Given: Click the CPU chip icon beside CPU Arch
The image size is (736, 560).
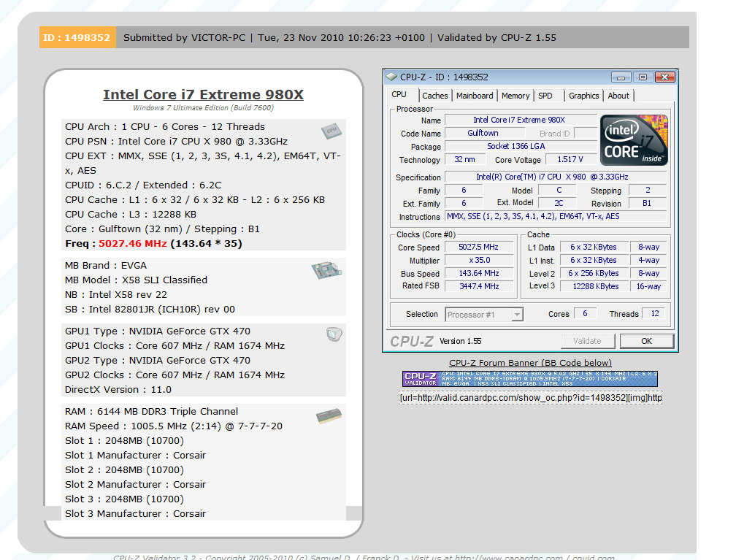Looking at the screenshot, I should [331, 131].
